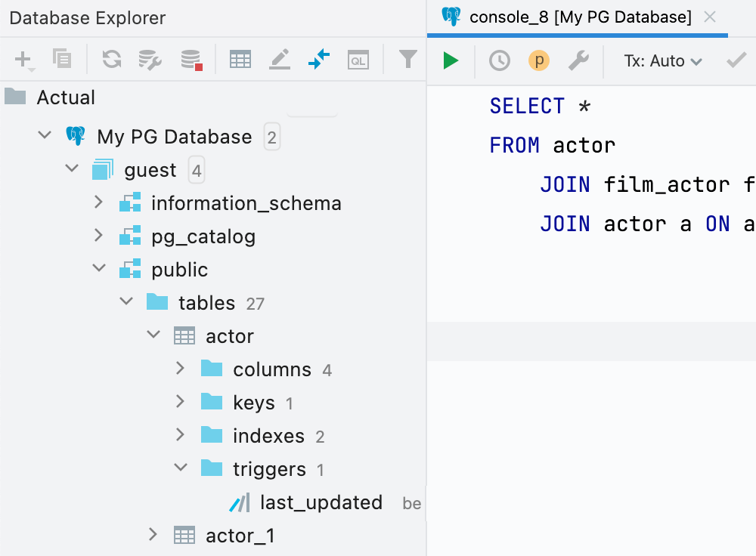Click the Duplicate data source icon
The width and height of the screenshot is (756, 556).
pos(61,59)
